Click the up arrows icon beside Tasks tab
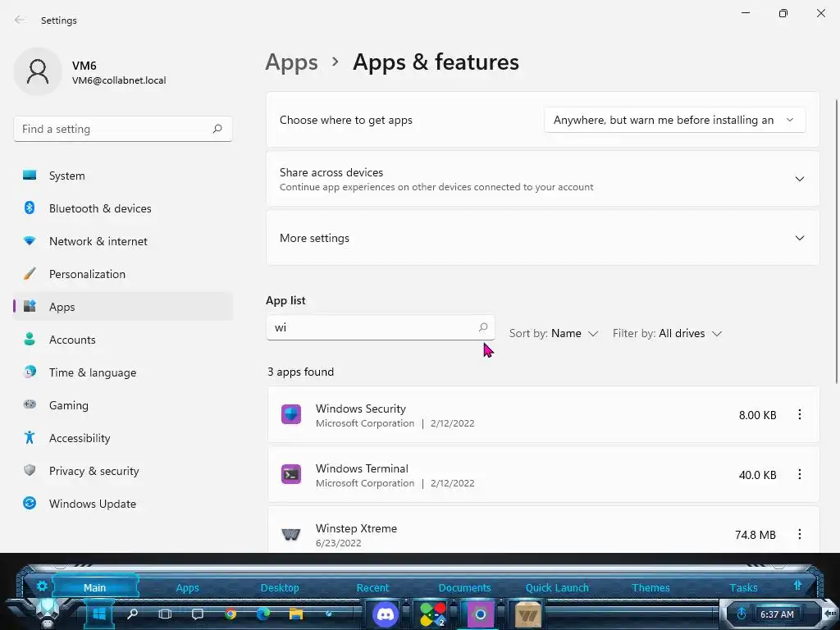Screen dimensions: 840x630 pos(797,585)
